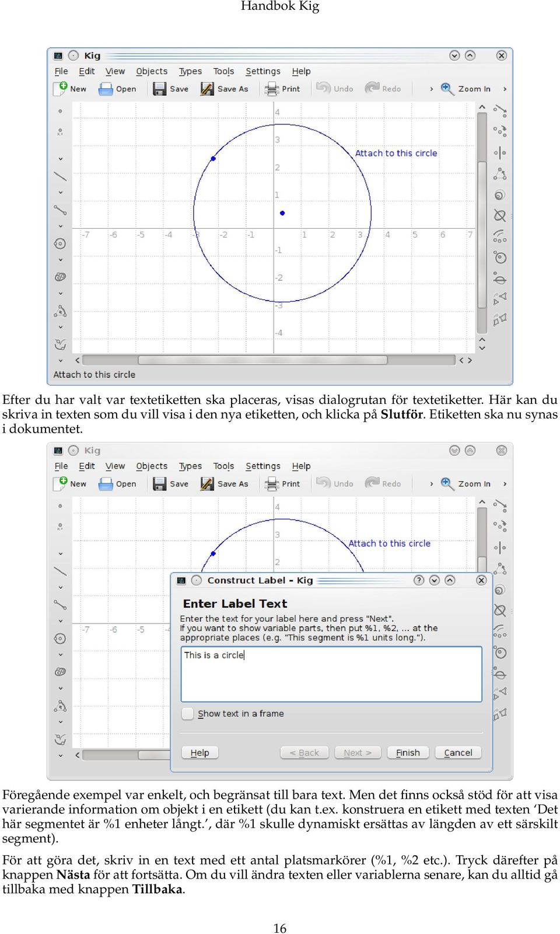This screenshot has width=560, height=934.
Task: Expand the chevron above the Line tool in the upper window
Action: pyautogui.click(x=60, y=159)
